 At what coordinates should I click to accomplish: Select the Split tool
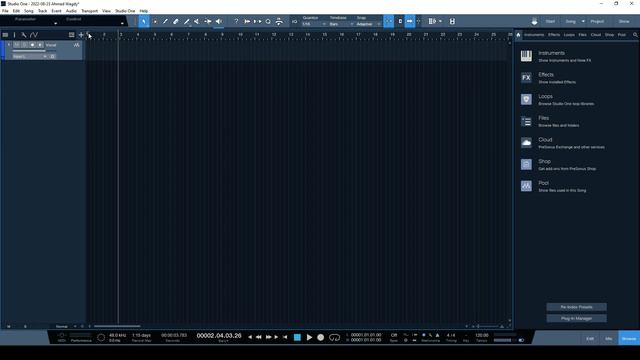(165, 21)
